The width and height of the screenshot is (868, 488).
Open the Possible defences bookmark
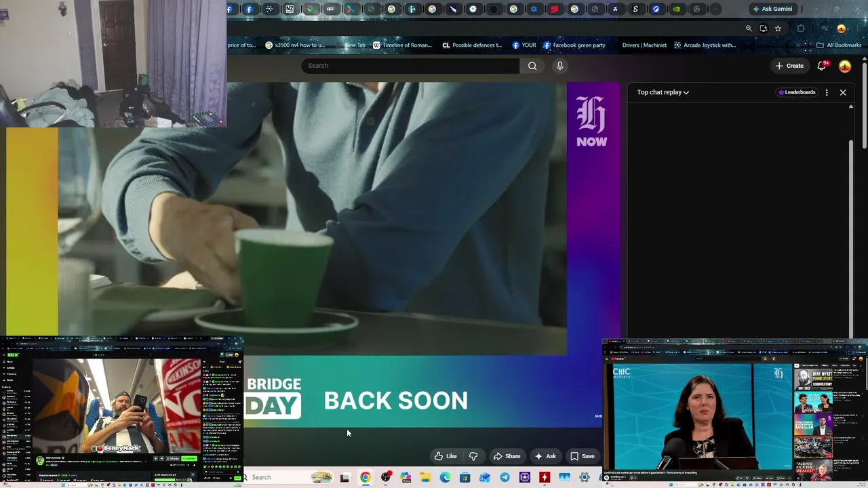[x=472, y=45]
